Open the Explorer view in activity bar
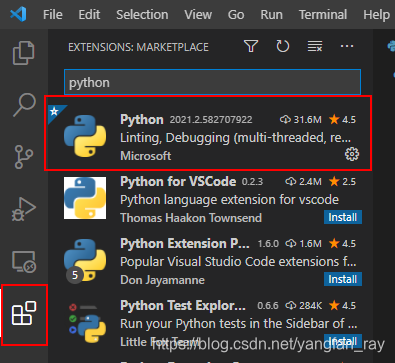The image size is (395, 363). pos(24,53)
